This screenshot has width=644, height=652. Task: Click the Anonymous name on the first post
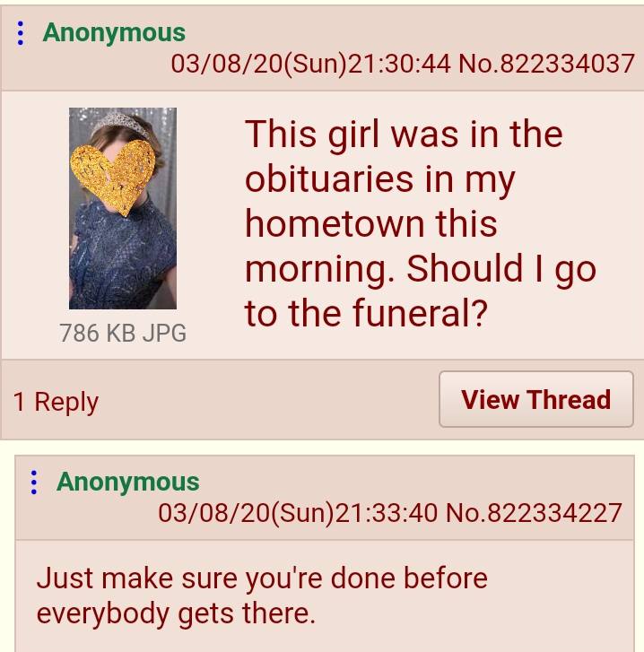pos(114,33)
